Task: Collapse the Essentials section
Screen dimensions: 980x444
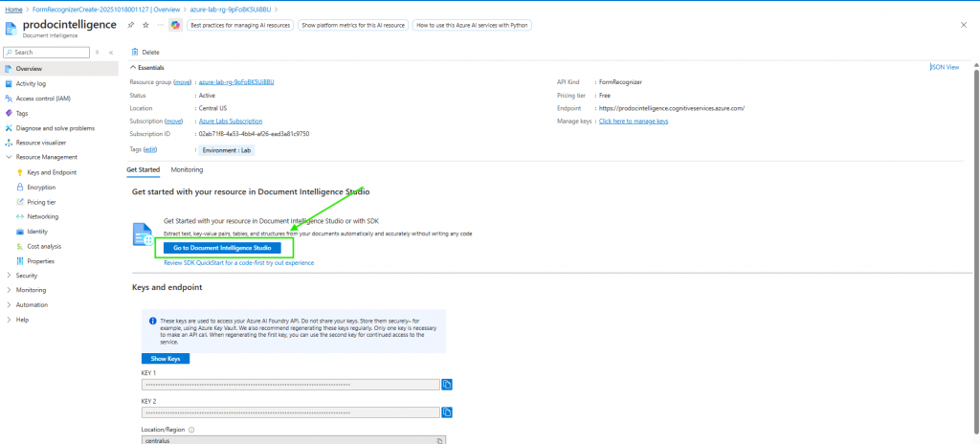Action: pos(133,68)
